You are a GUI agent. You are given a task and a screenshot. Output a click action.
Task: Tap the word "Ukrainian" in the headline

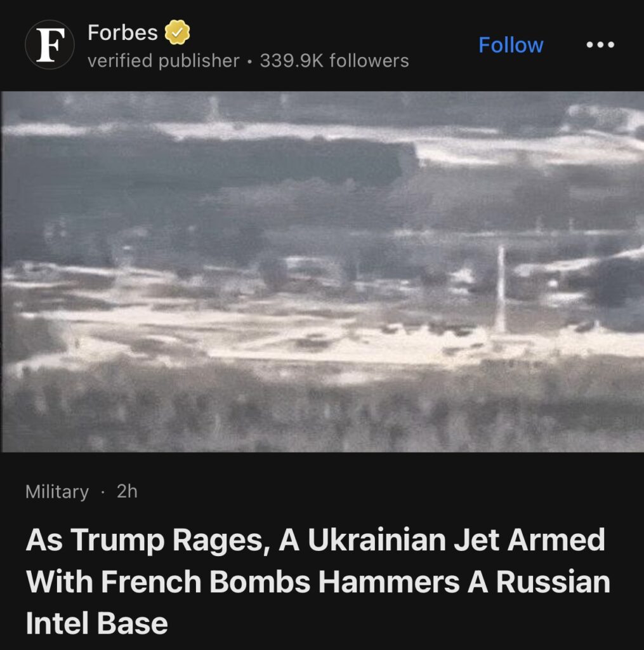click(376, 540)
